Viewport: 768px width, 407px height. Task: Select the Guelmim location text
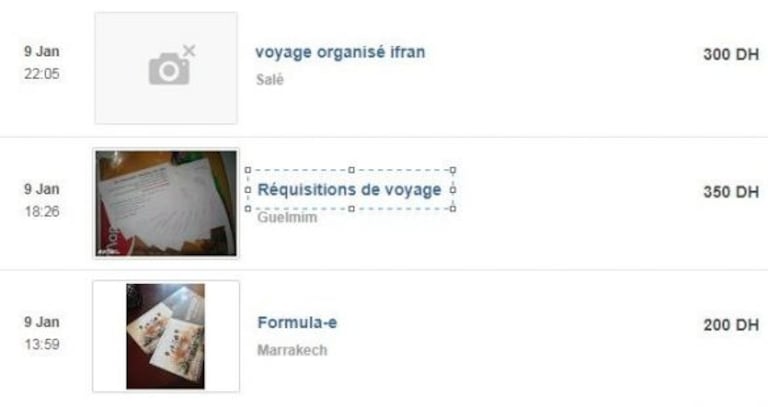(288, 217)
